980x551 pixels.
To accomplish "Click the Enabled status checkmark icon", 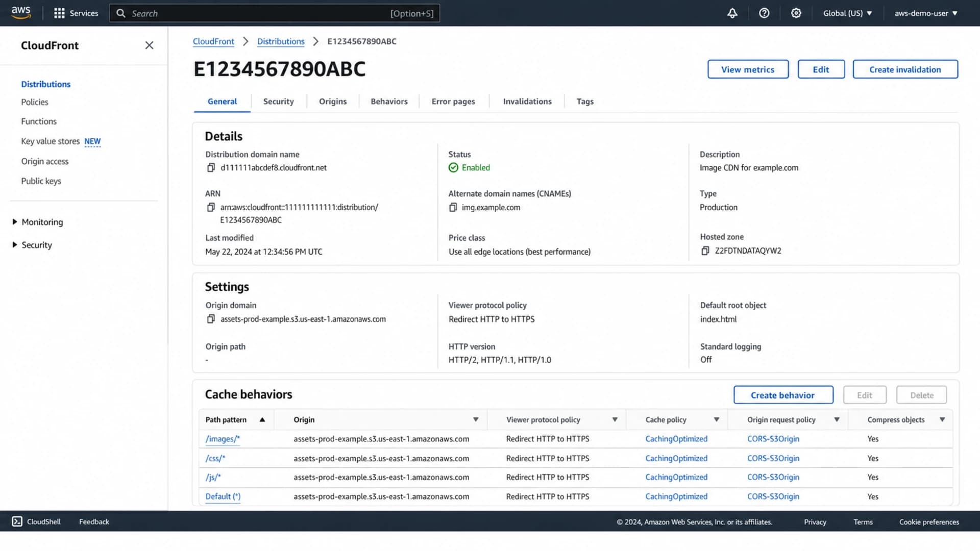I will click(453, 168).
